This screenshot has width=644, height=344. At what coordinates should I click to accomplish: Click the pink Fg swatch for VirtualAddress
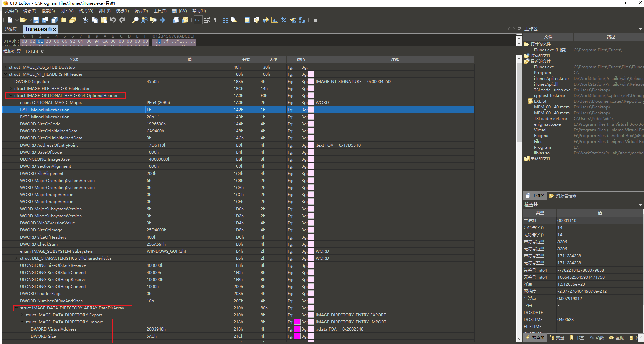pyautogui.click(x=297, y=329)
